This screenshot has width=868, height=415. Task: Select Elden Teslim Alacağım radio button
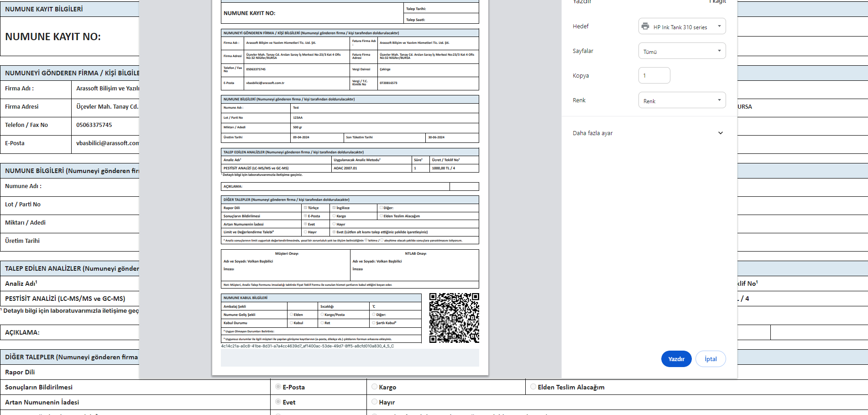pos(533,387)
